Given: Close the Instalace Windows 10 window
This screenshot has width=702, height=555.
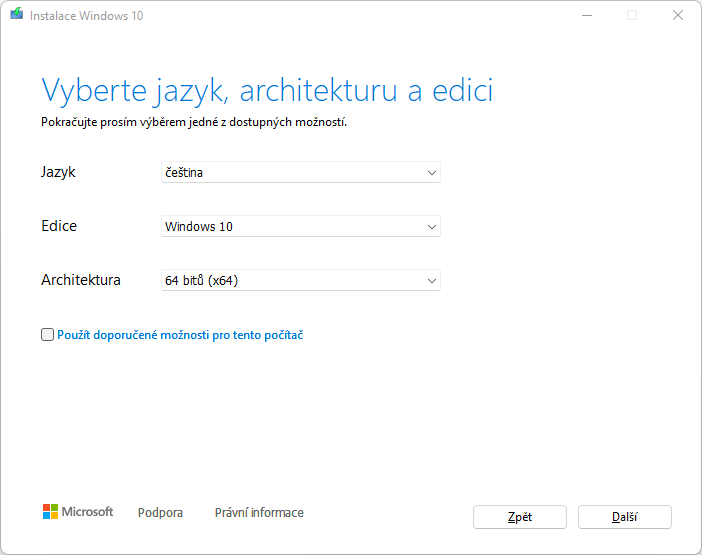Looking at the screenshot, I should (678, 15).
